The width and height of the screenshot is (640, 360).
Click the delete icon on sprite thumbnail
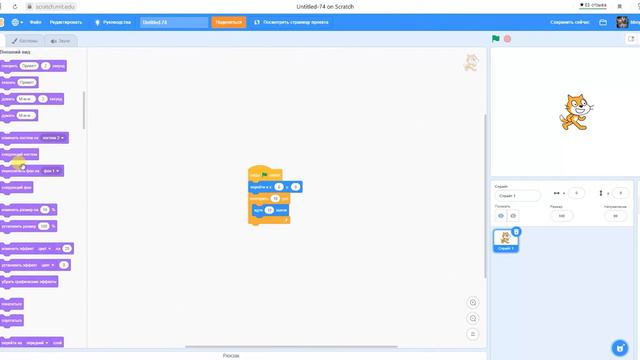(516, 232)
